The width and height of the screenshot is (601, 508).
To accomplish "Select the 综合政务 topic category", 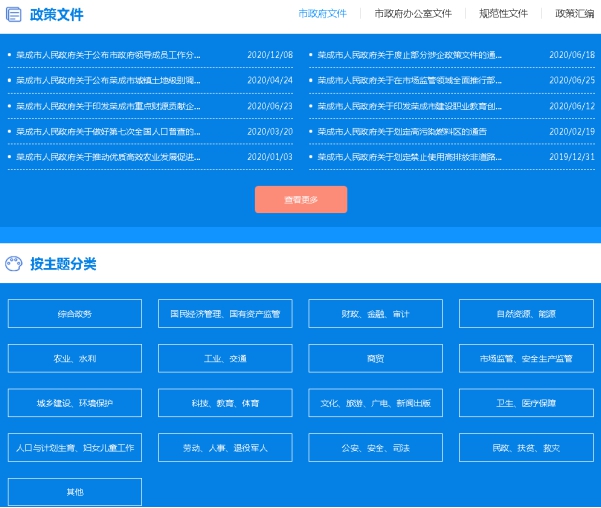I will click(x=75, y=314).
